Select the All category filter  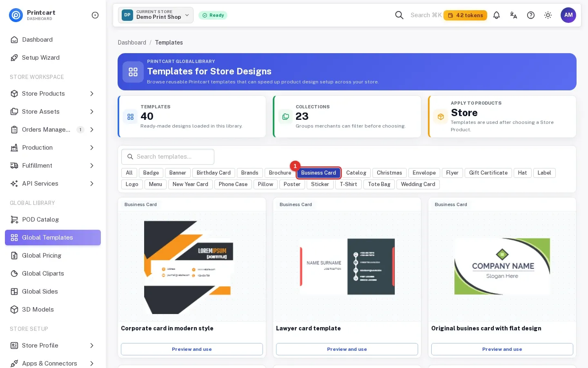coord(129,173)
